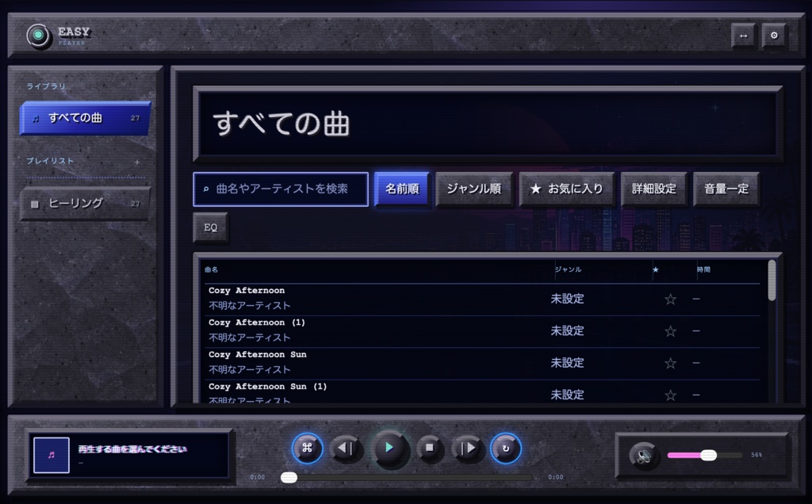Mute audio with the speaker icon
Screen dimensions: 812x504
pyautogui.click(x=643, y=456)
